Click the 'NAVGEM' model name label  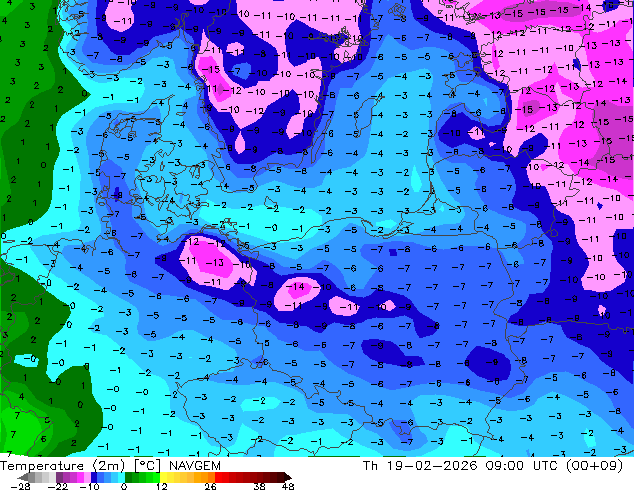click(x=195, y=466)
